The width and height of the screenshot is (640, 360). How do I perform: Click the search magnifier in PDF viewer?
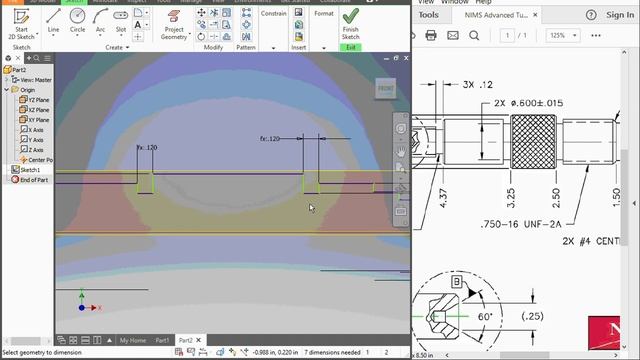pyautogui.click(x=474, y=36)
